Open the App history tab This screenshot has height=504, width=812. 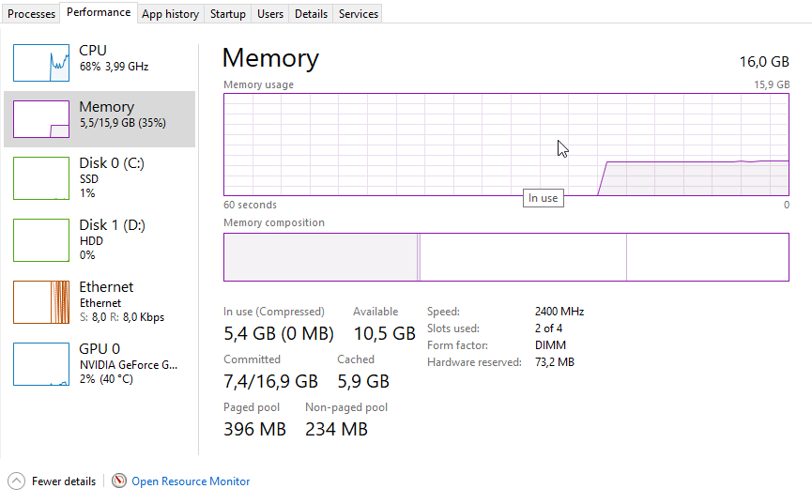[170, 14]
